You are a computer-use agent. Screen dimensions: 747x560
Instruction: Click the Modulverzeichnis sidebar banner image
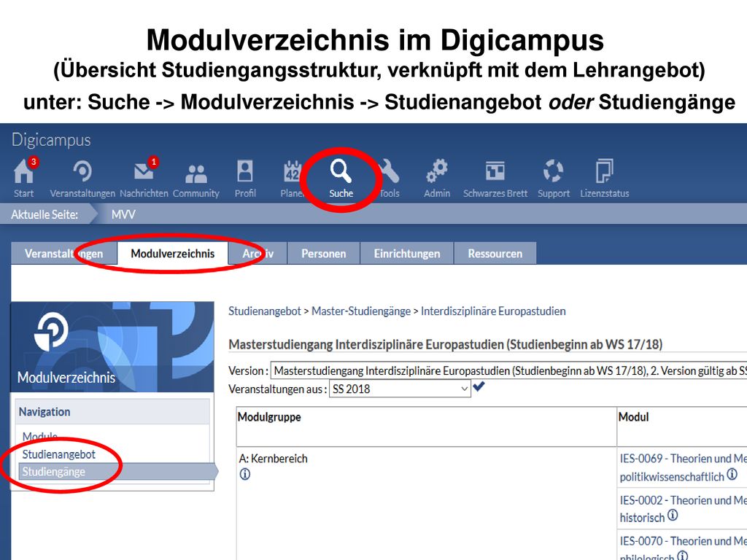coord(112,346)
